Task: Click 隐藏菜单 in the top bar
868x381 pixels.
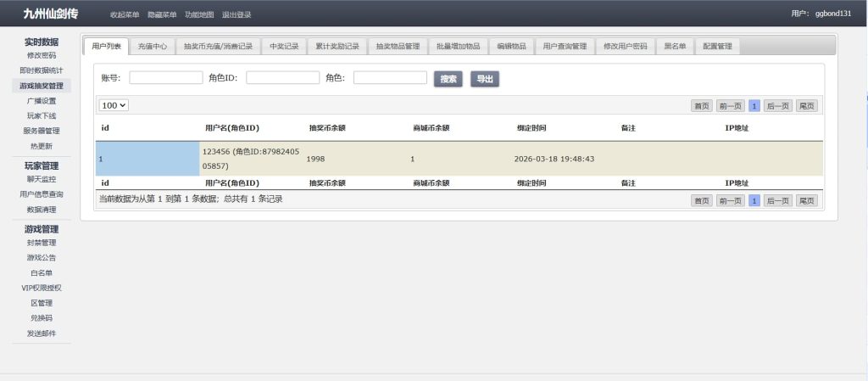Action: [162, 15]
